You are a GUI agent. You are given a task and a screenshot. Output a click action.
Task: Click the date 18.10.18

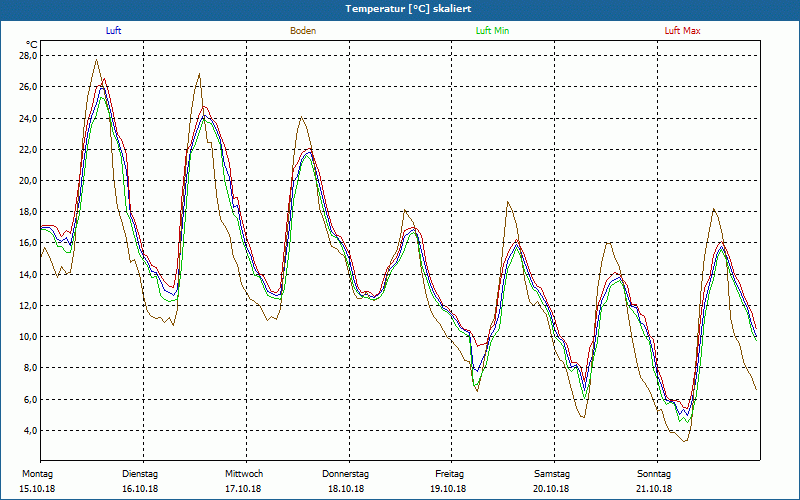[x=346, y=489]
